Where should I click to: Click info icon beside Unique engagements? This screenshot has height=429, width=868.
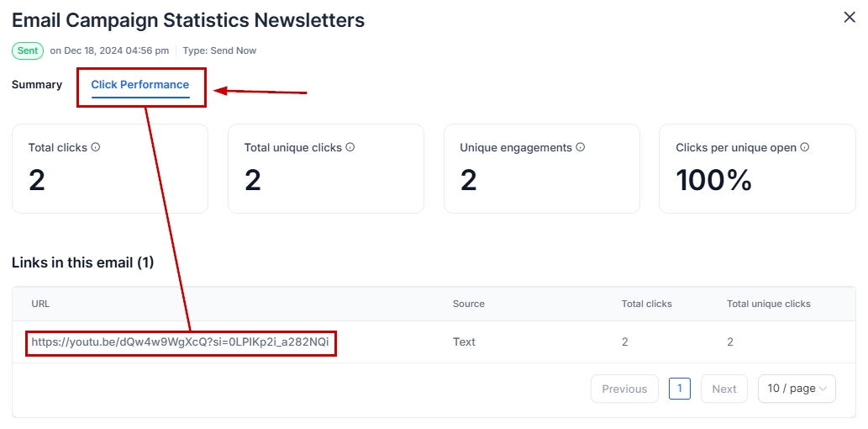coord(581,147)
